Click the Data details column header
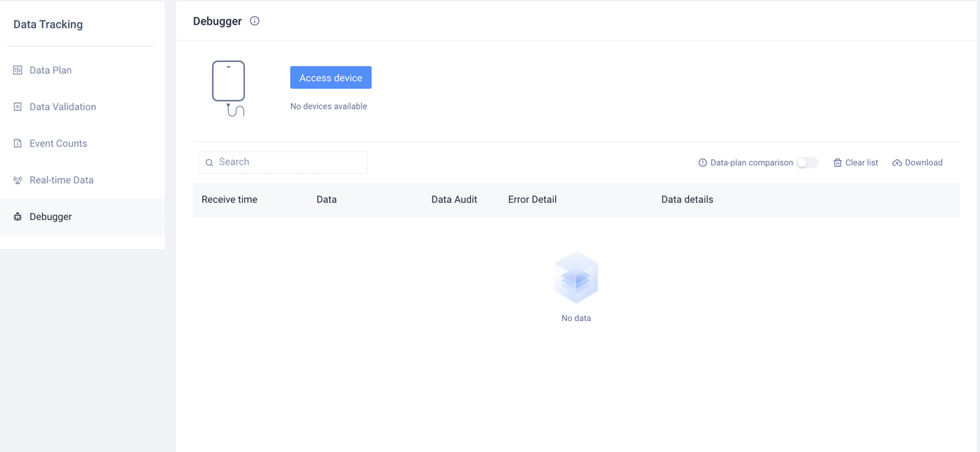 [x=687, y=199]
